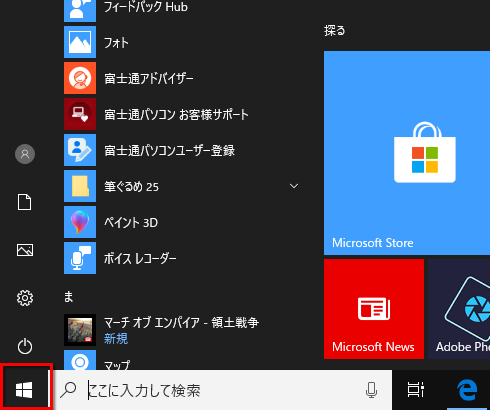Select the フォト label text
This screenshot has height=410, width=490.
(116, 43)
